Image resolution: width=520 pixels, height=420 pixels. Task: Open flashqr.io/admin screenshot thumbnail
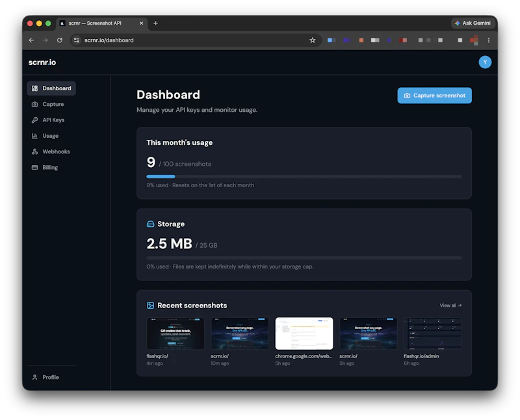point(433,334)
